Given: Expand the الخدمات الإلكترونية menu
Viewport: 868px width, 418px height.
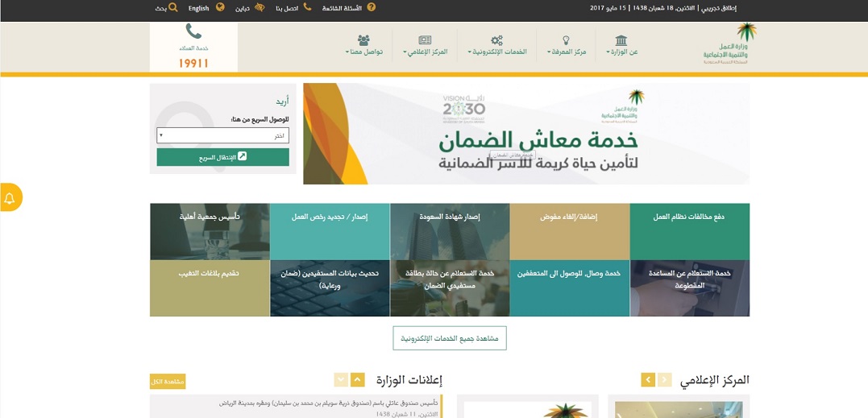Looking at the screenshot, I should 496,45.
